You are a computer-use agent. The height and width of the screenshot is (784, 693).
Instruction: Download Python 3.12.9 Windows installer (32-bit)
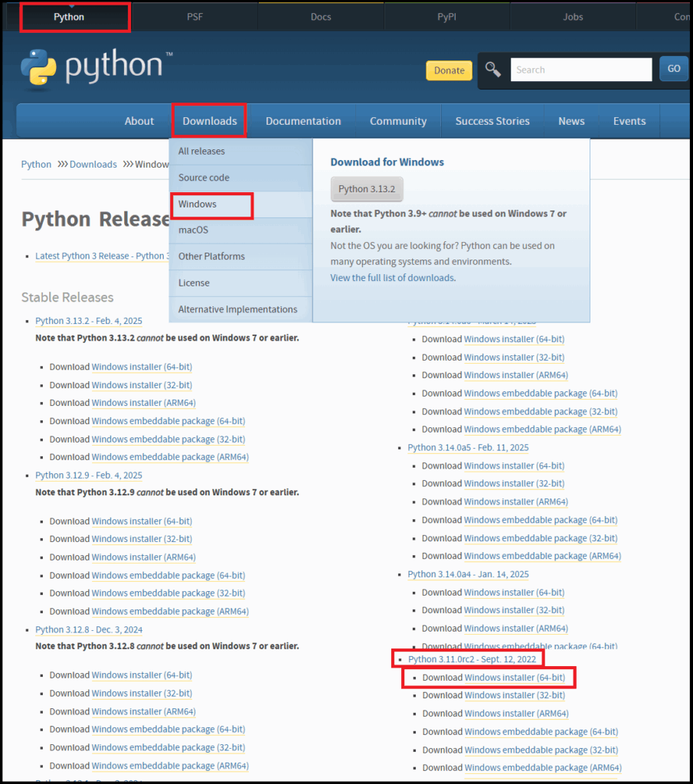tap(142, 539)
